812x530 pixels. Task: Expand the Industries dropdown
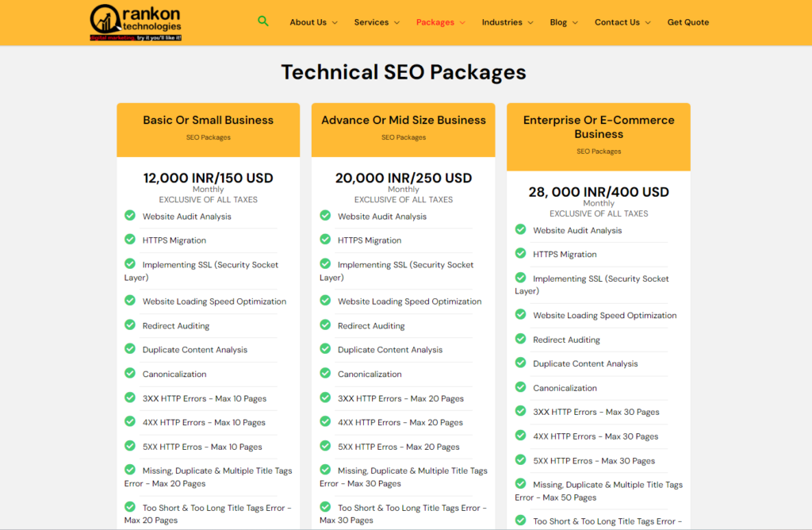click(x=507, y=22)
